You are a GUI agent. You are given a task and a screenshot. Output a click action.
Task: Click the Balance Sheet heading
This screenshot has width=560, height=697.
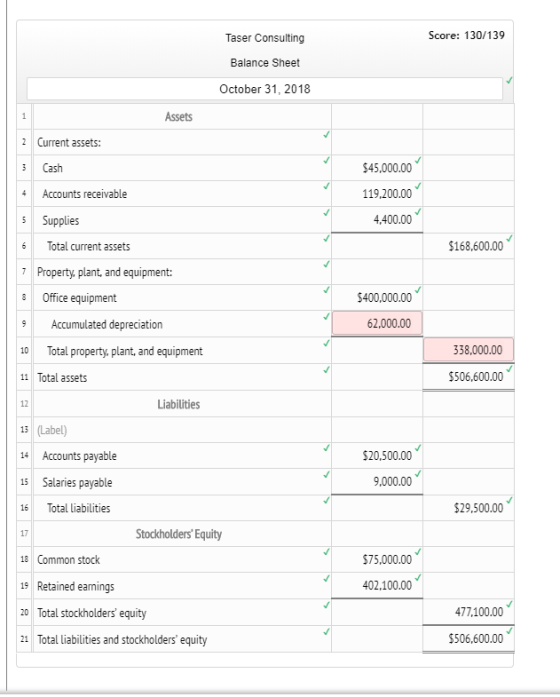coord(265,63)
